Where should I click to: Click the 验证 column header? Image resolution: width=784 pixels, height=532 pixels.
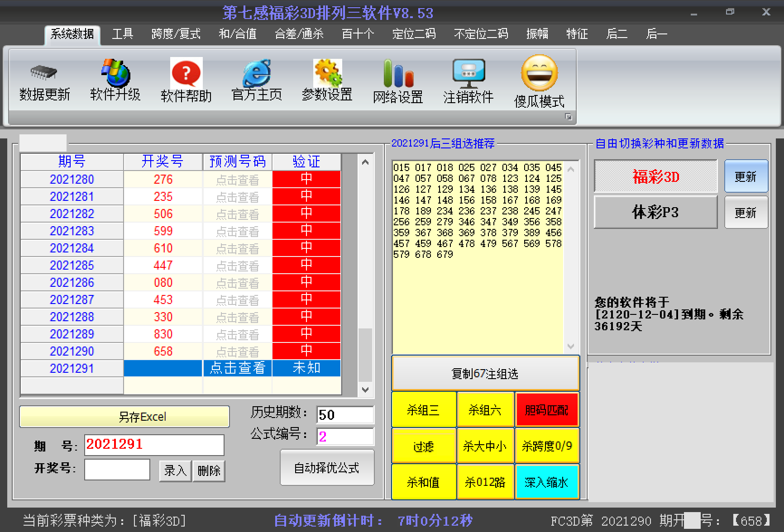point(306,161)
